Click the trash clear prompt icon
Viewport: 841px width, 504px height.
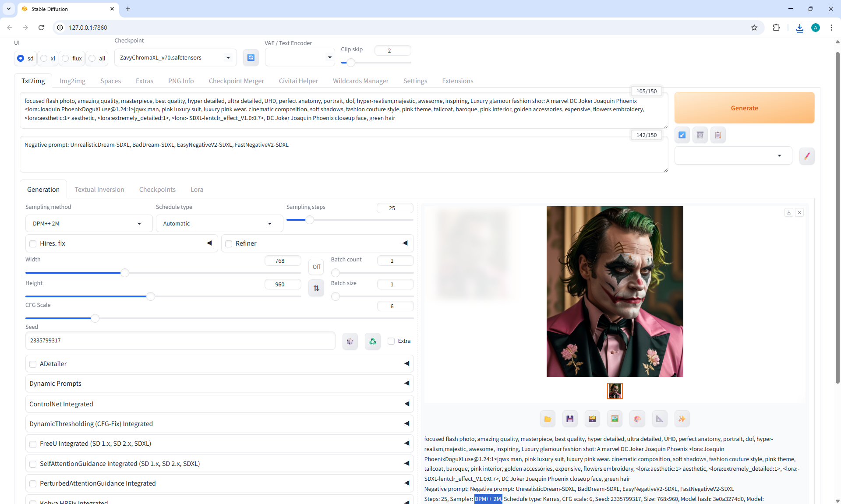coord(700,135)
